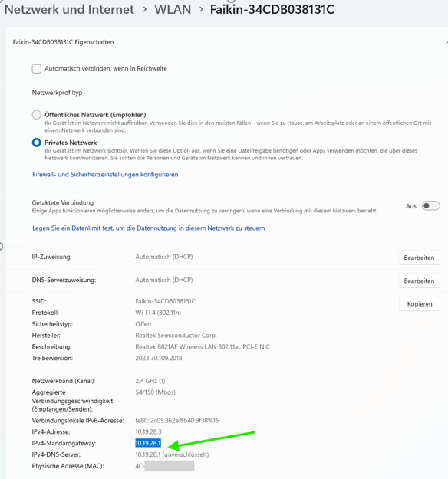Check 'Automatisch verbinden, wenn in Reichweite' checkbox
The height and width of the screenshot is (479, 448).
(x=37, y=69)
